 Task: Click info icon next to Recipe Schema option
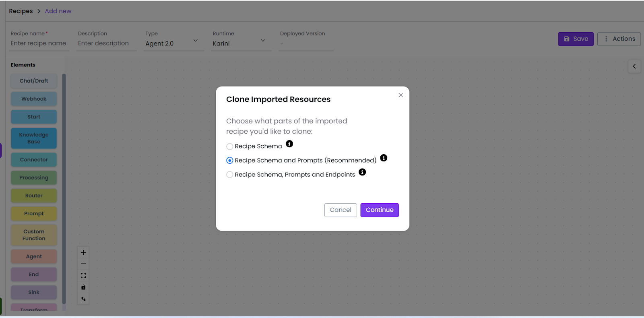tap(289, 144)
